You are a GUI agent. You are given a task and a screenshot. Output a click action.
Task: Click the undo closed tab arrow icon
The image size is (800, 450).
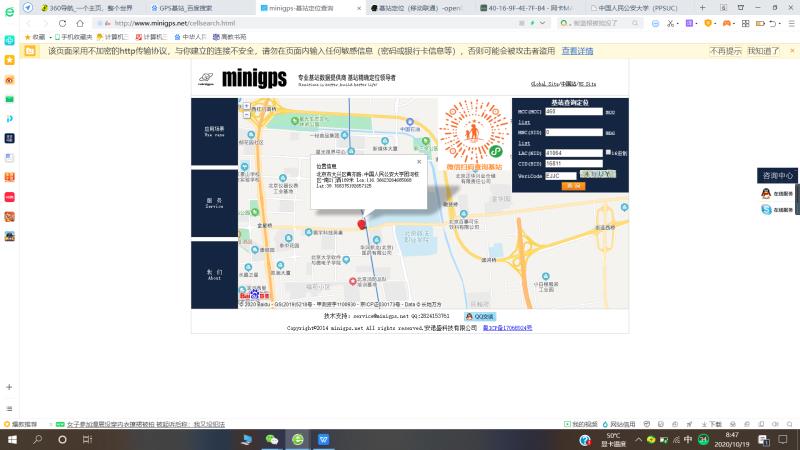773,23
